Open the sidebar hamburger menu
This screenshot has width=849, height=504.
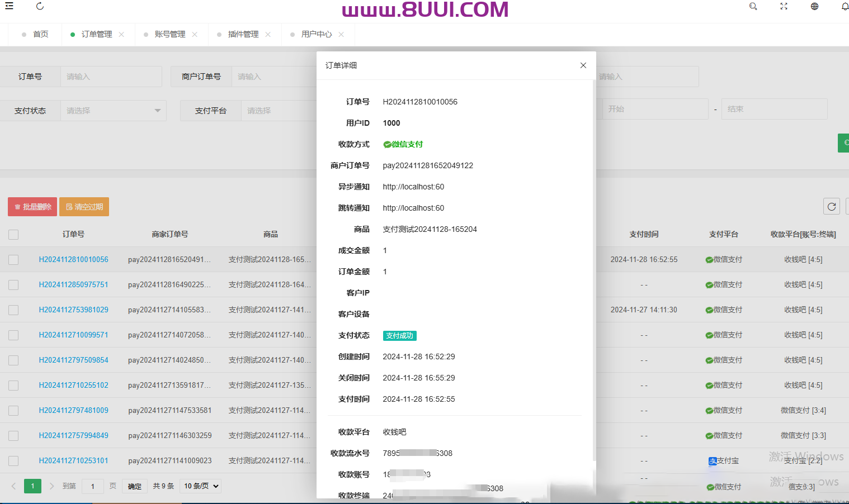click(8, 6)
